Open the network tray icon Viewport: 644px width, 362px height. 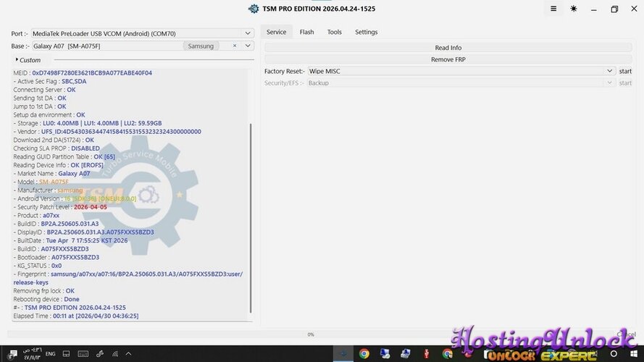(x=115, y=354)
